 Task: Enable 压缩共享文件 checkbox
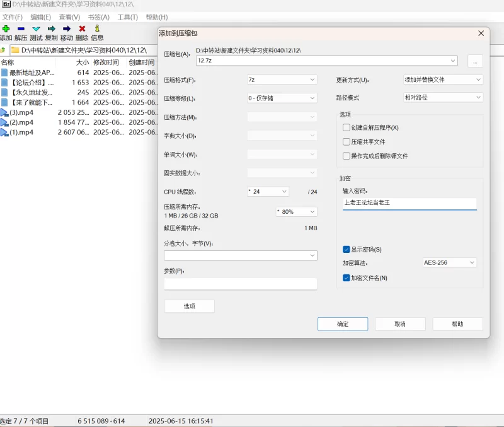(x=346, y=141)
